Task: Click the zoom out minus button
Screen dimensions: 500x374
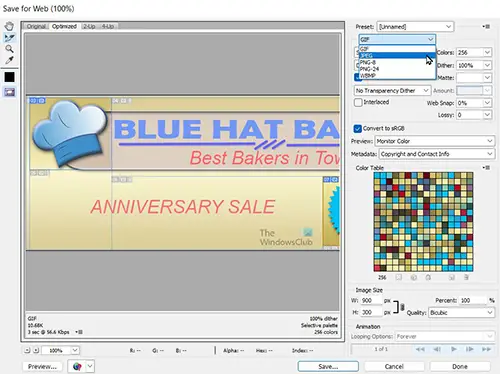Action: (27, 350)
